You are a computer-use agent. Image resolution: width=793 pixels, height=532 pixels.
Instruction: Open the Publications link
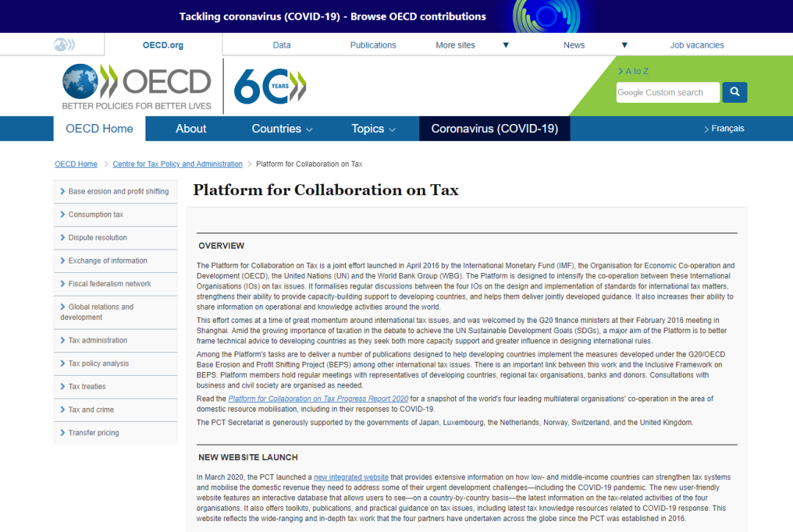[x=373, y=45]
